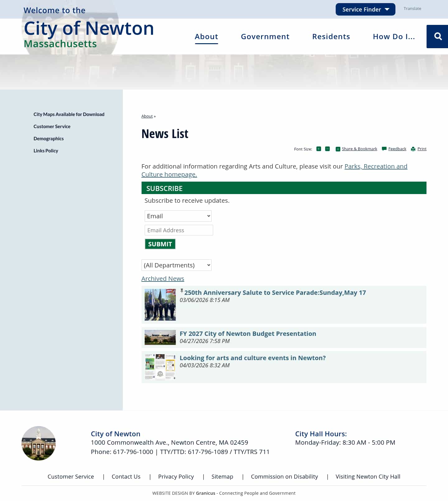Increase font size with plus icon
Image resolution: width=448 pixels, height=501 pixels.
click(319, 149)
